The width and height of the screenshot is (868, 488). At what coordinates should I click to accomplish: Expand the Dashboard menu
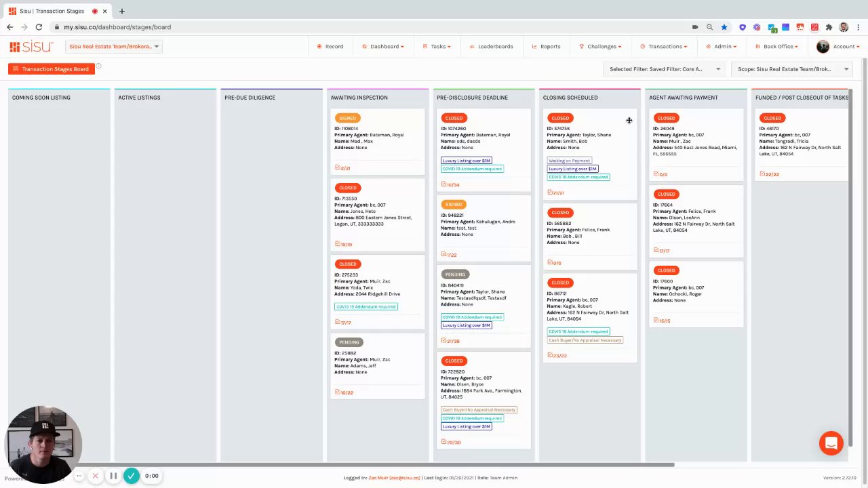coord(383,47)
